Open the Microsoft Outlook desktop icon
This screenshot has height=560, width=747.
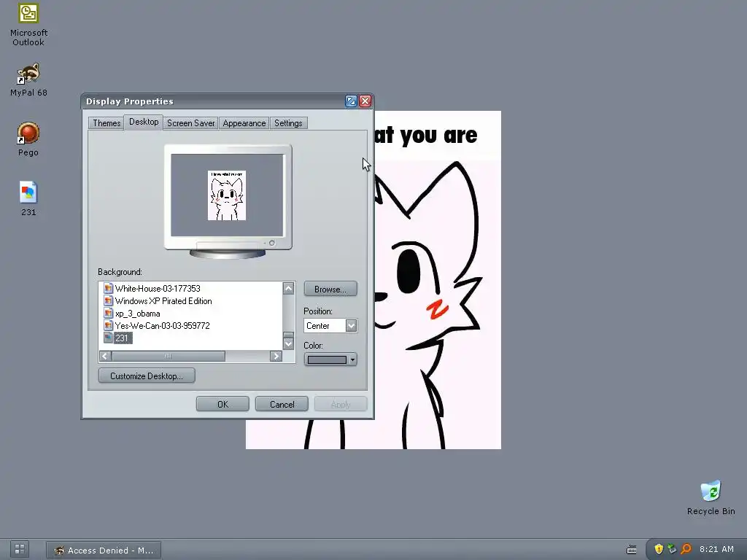point(28,24)
